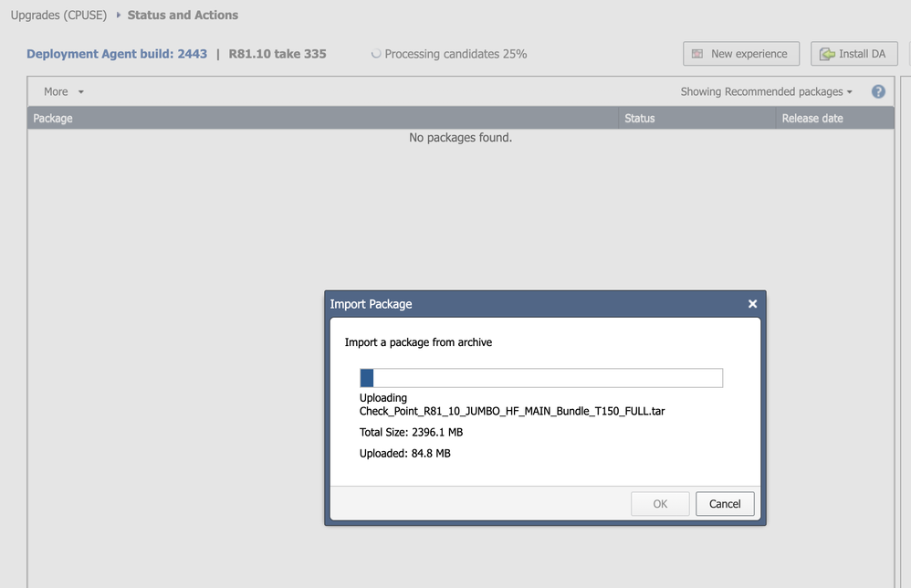
Task: Close the Import Package dialog
Action: point(752,304)
